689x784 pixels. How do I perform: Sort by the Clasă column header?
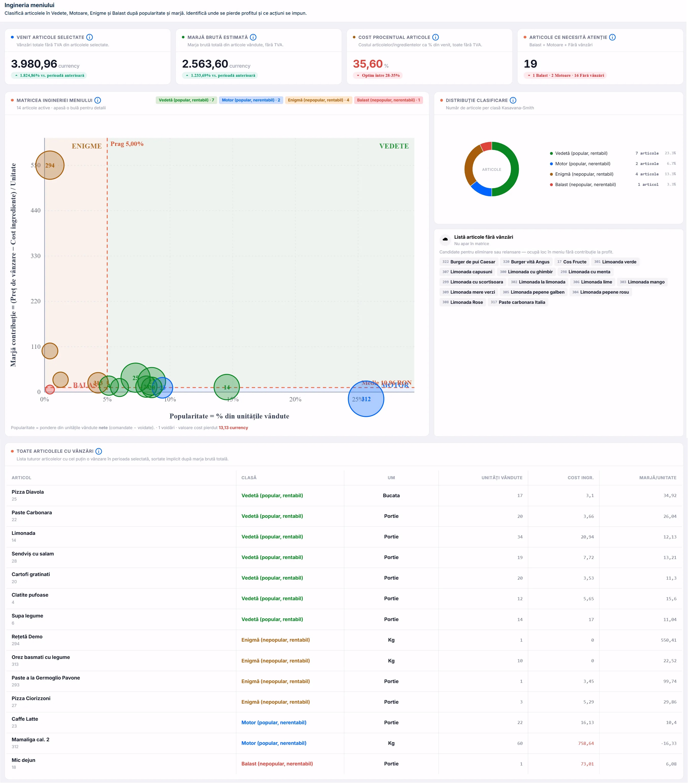(249, 478)
